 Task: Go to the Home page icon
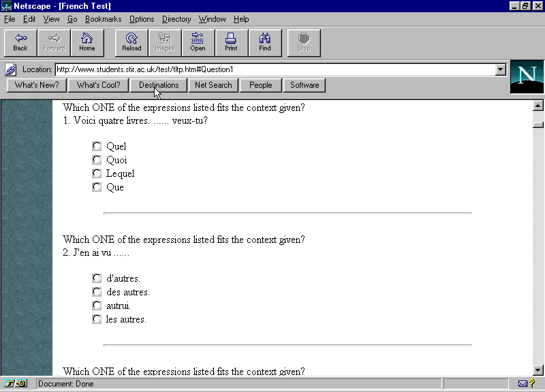[x=87, y=42]
